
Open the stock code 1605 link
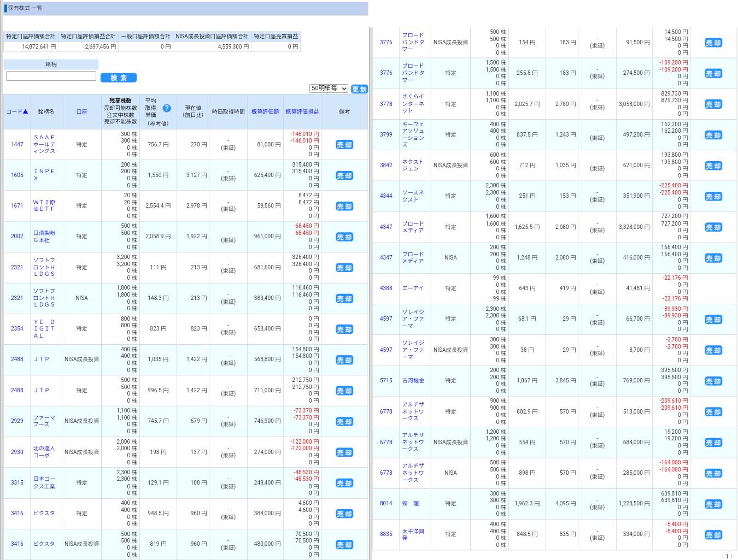[x=17, y=175]
